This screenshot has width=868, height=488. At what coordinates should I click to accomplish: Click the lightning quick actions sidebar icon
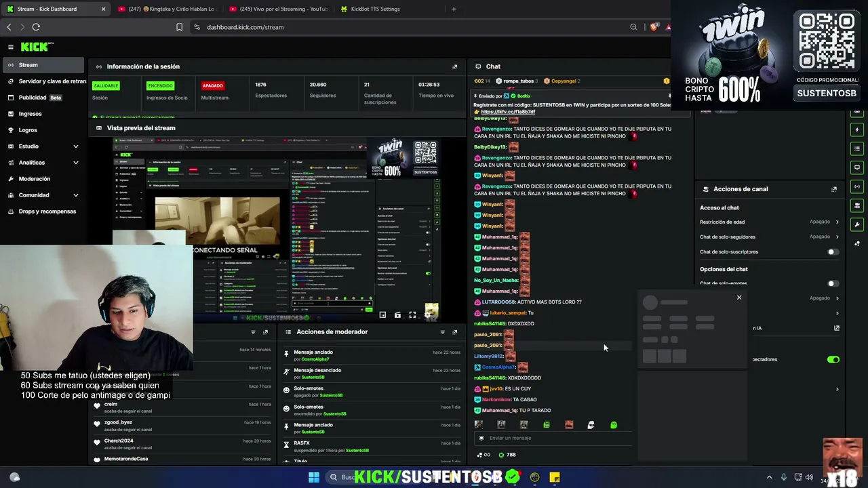tap(857, 129)
